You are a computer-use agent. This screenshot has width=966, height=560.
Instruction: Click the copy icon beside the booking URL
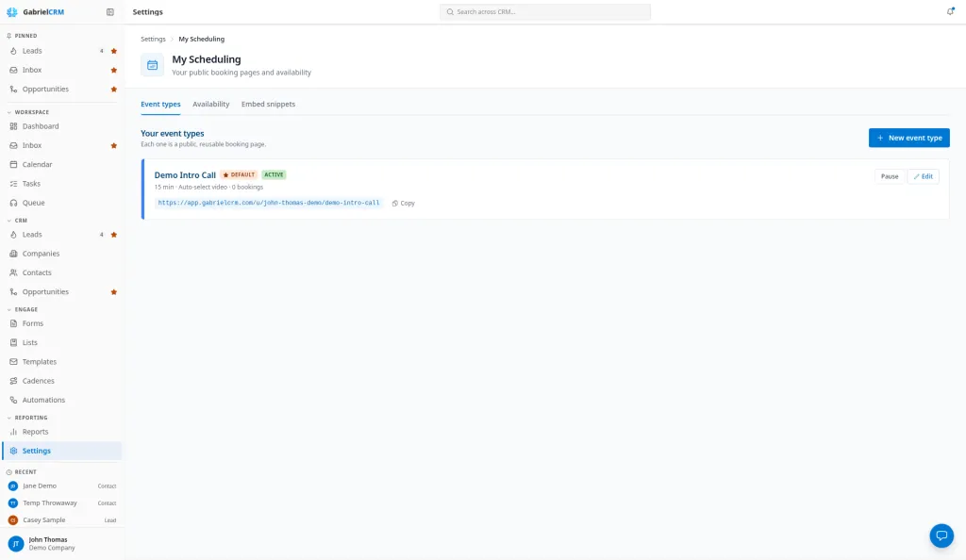tap(395, 203)
